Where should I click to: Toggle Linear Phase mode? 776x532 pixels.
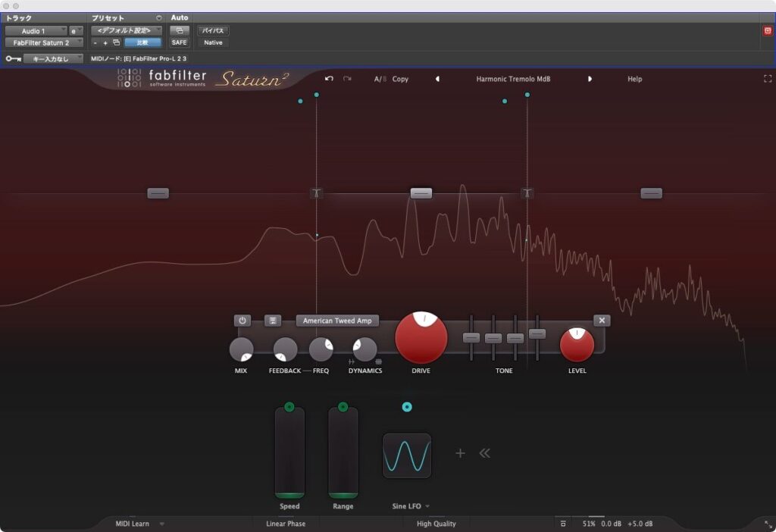[286, 524]
